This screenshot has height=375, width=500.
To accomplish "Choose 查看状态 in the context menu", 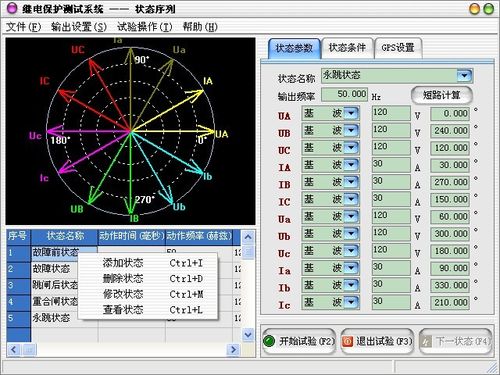I will click(148, 310).
